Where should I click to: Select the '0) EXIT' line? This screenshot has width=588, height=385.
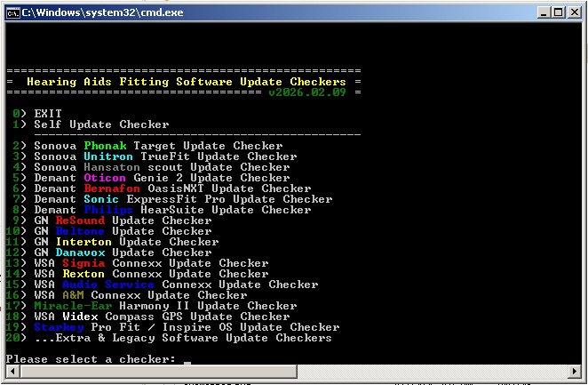pos(37,113)
